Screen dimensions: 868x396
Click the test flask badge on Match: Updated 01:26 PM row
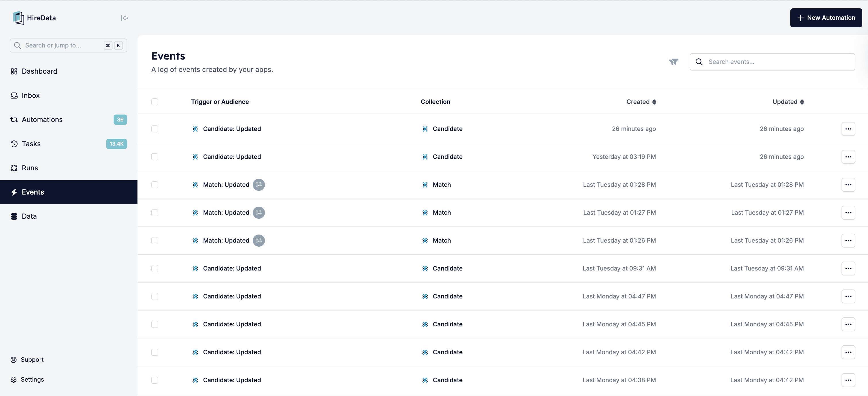pyautogui.click(x=259, y=241)
